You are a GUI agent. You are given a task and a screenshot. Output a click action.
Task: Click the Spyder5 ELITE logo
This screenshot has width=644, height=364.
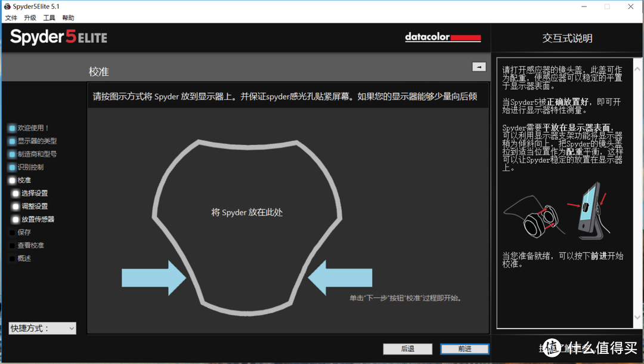click(x=58, y=37)
